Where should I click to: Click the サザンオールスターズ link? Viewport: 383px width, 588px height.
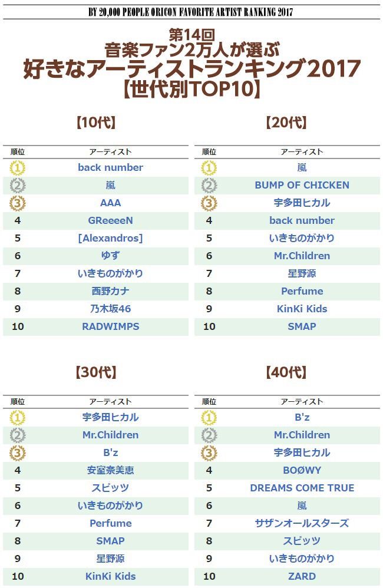tap(302, 523)
